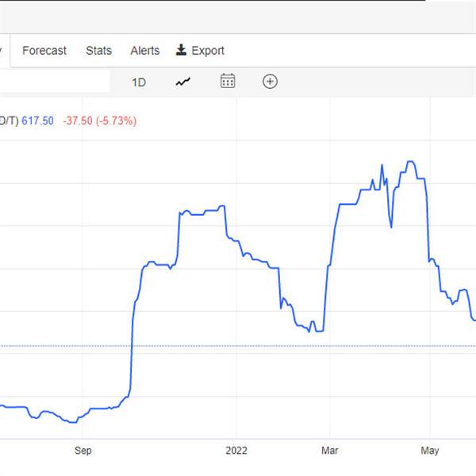Viewport: 476px width, 476px height.
Task: Click the 2022 label on the time axis
Action: pos(236,451)
